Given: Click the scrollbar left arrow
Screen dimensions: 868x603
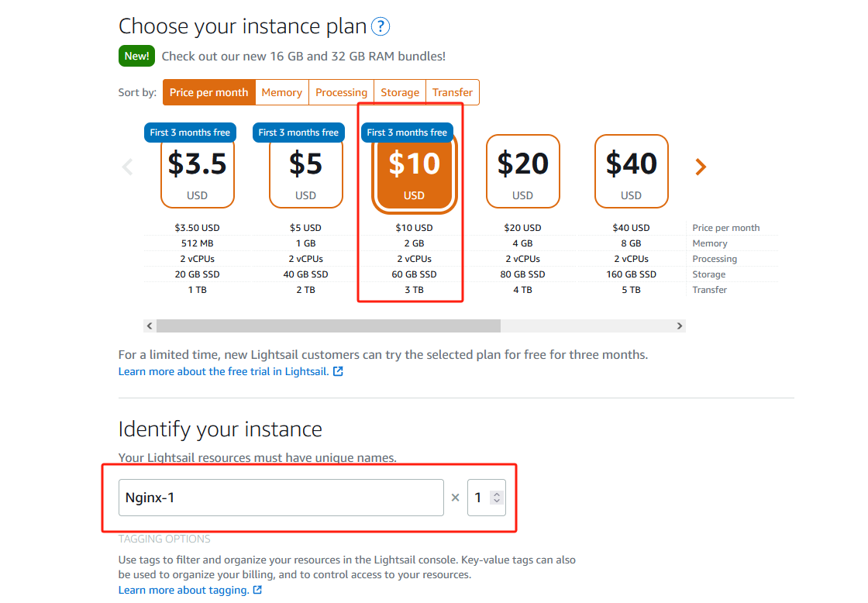Looking at the screenshot, I should (x=150, y=326).
